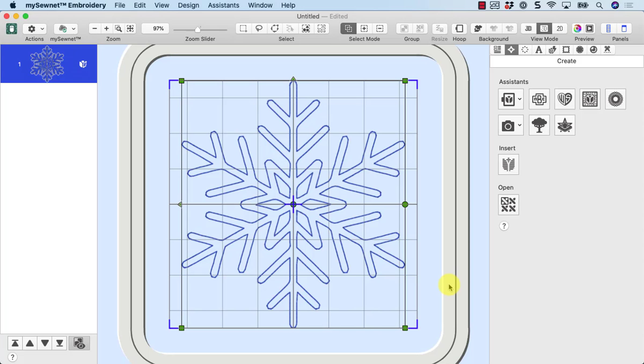Click the Insert design button
The width and height of the screenshot is (644, 364).
508,165
